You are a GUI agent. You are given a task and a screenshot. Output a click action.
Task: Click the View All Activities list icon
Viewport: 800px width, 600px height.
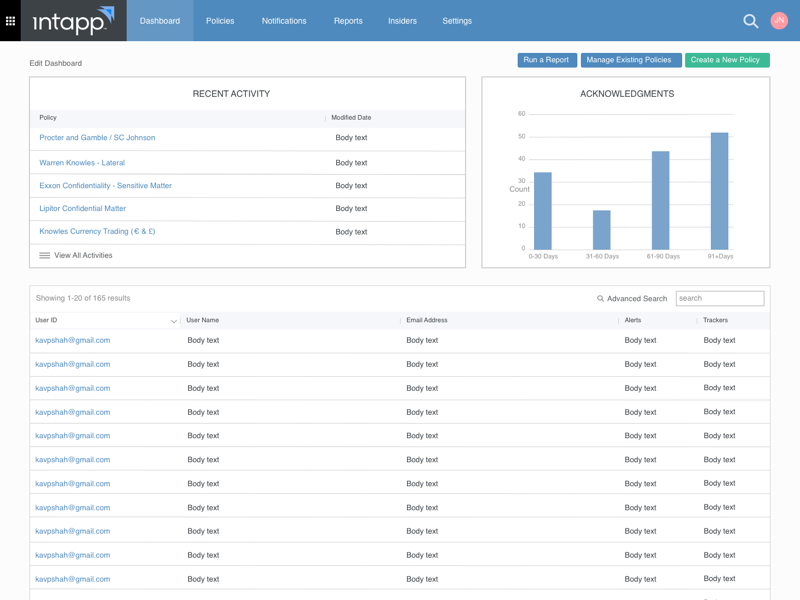[45, 256]
